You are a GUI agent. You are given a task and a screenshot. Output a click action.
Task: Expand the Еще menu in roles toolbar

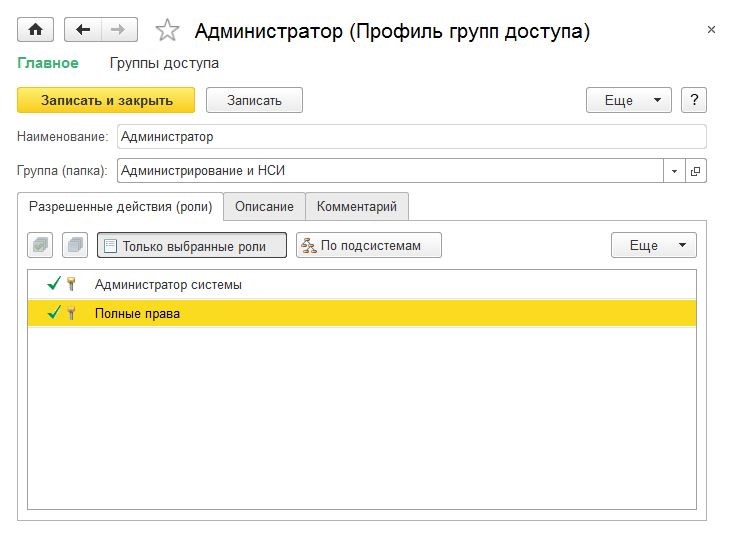point(654,245)
